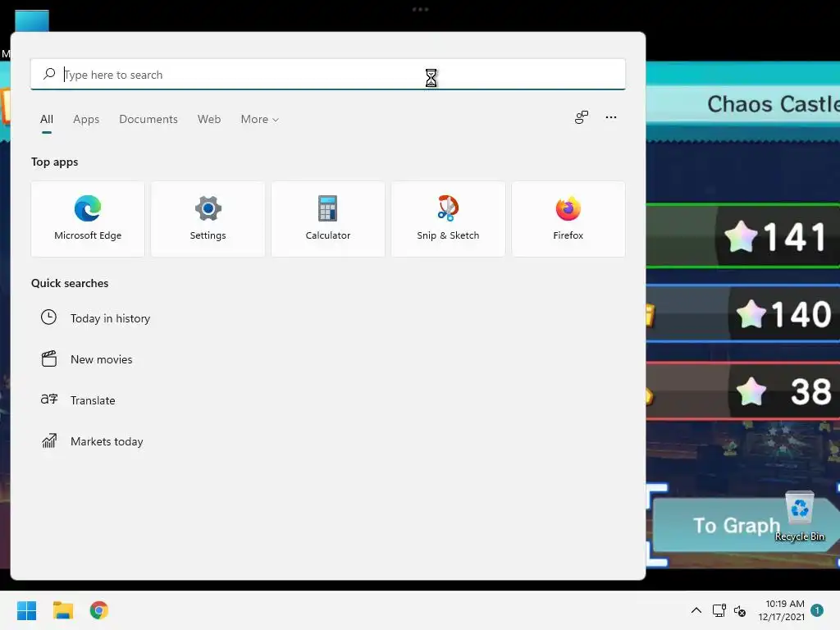The image size is (840, 630).
Task: Click the muted volume tray icon
Action: 740,610
